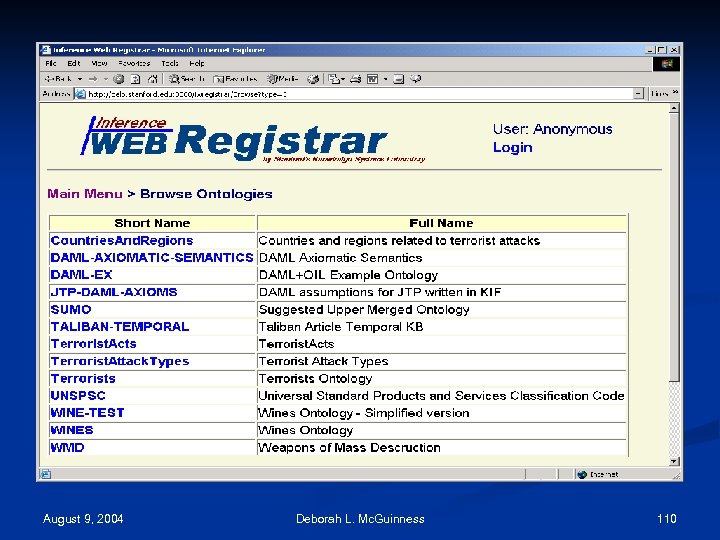Open the WMD ontology link
Screen dimensions: 720x540
click(68, 448)
